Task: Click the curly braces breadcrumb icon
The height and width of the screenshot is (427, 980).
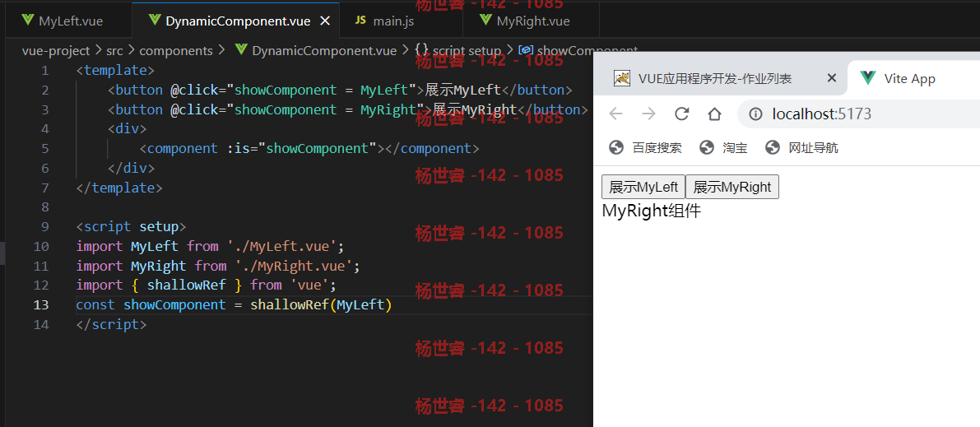Action: pyautogui.click(x=421, y=51)
